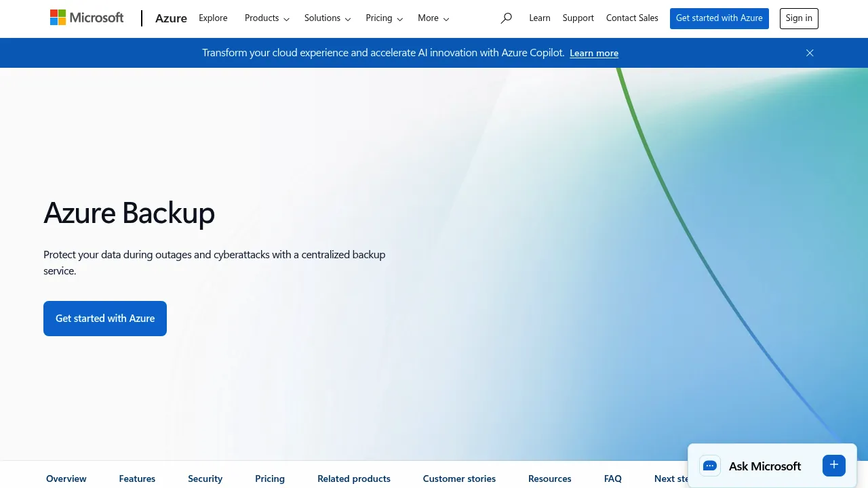The image size is (868, 488).
Task: Jump to the Features section tab
Action: point(137,479)
